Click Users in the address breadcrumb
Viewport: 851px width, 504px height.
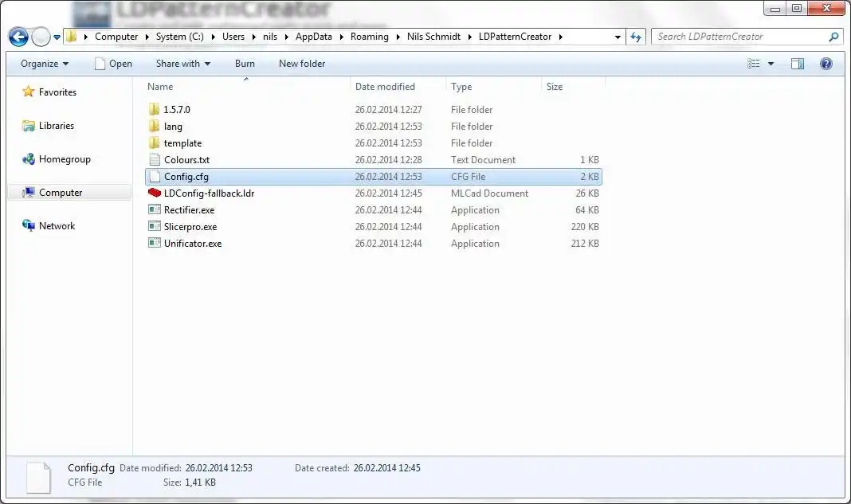pos(233,37)
